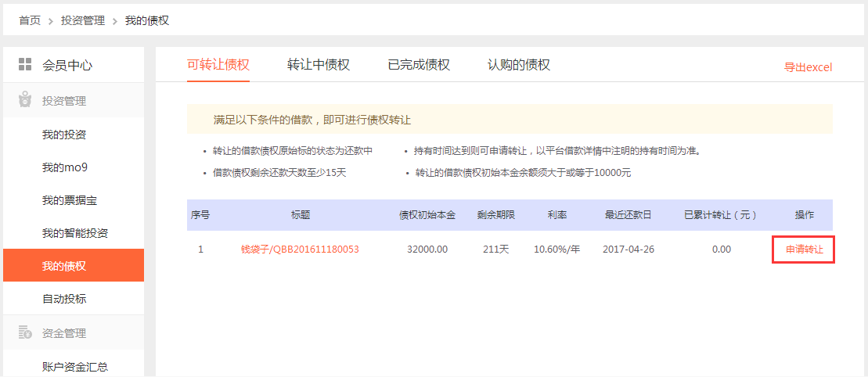Screen dimensions: 868x377
Task: Click 申请转让 for the QBB201611180053 loan
Action: pos(805,250)
